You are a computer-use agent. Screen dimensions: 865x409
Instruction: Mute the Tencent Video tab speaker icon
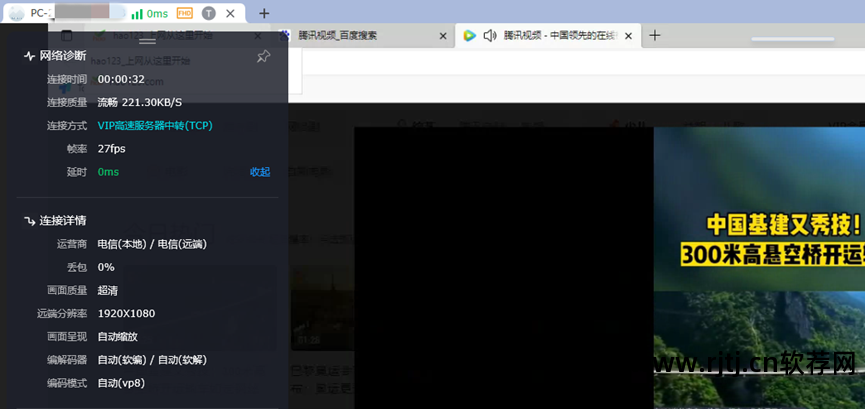[x=490, y=36]
